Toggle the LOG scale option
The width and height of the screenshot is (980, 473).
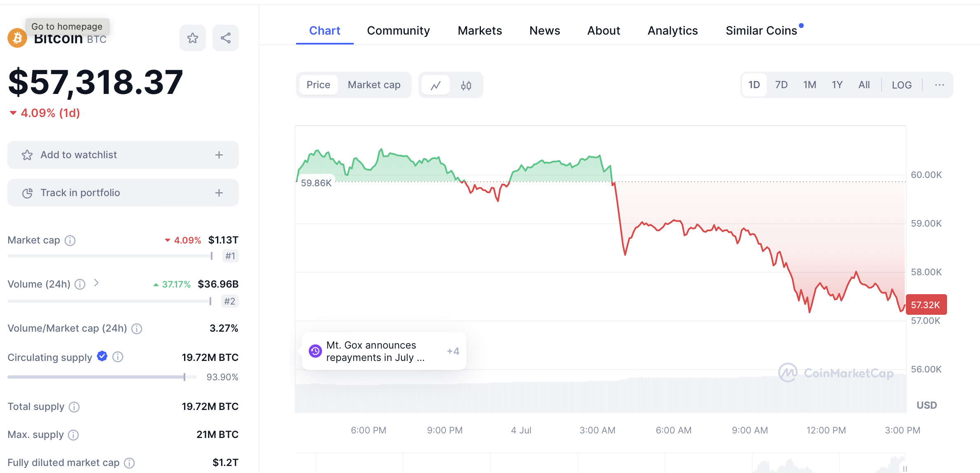901,85
